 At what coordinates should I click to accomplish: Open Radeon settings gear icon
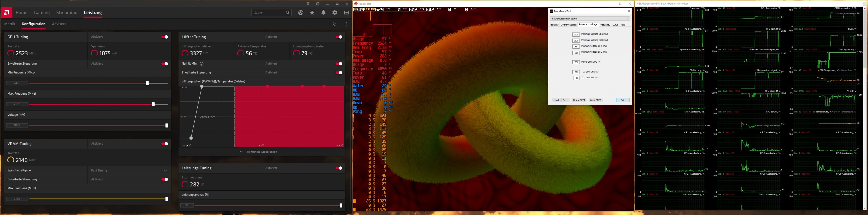[335, 12]
